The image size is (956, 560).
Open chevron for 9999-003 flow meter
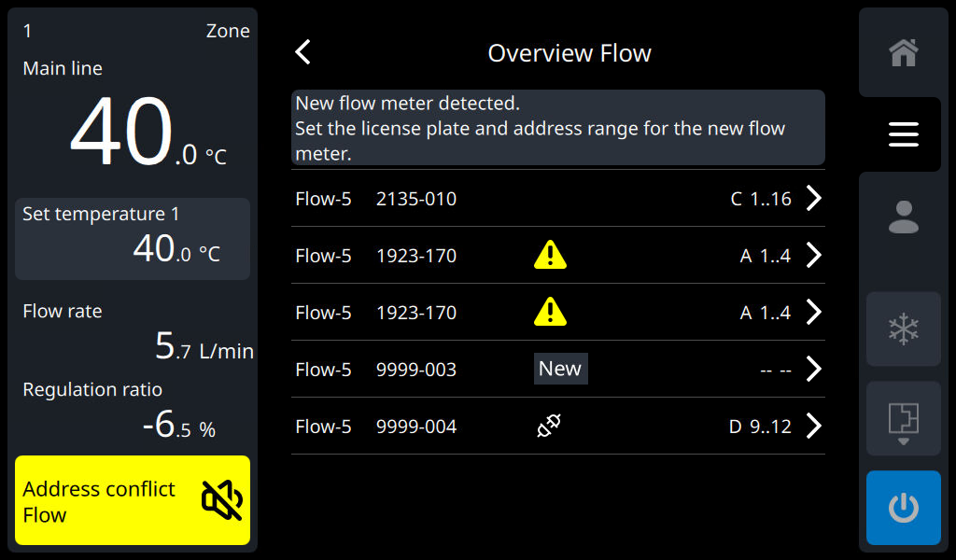[x=814, y=370]
